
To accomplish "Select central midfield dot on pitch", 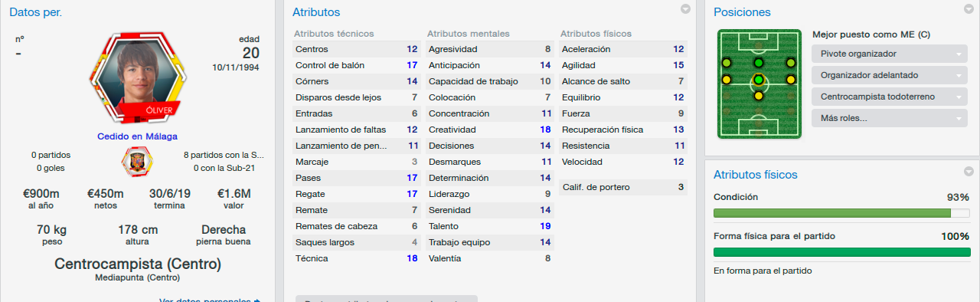I will click(x=758, y=80).
